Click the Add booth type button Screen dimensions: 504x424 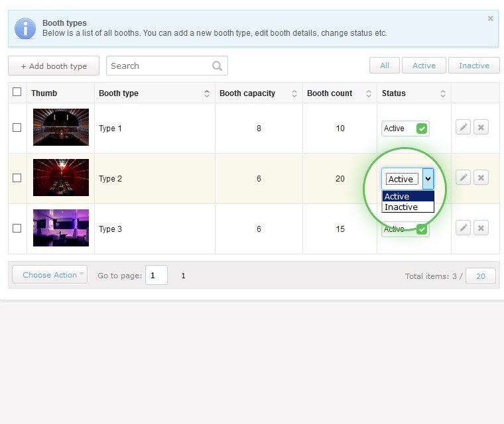click(x=54, y=66)
